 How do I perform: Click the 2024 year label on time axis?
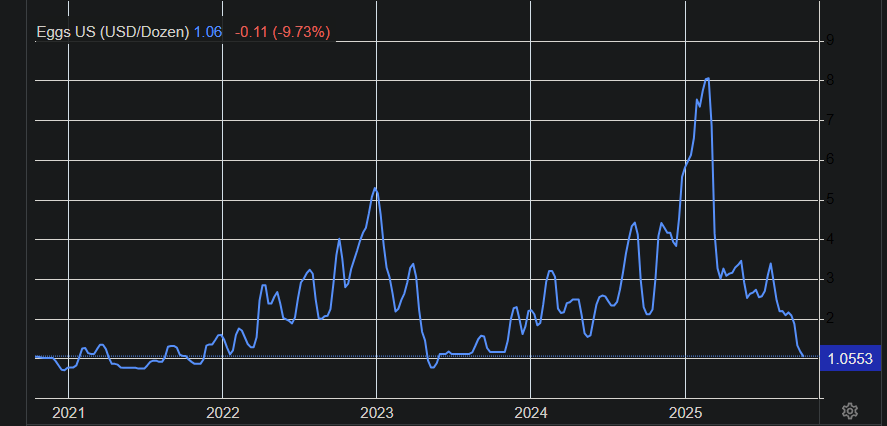[x=531, y=413]
